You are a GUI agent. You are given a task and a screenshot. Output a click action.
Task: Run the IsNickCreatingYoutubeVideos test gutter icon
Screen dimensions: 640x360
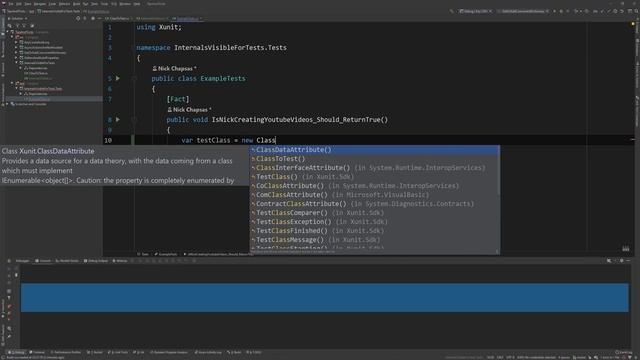pos(118,119)
